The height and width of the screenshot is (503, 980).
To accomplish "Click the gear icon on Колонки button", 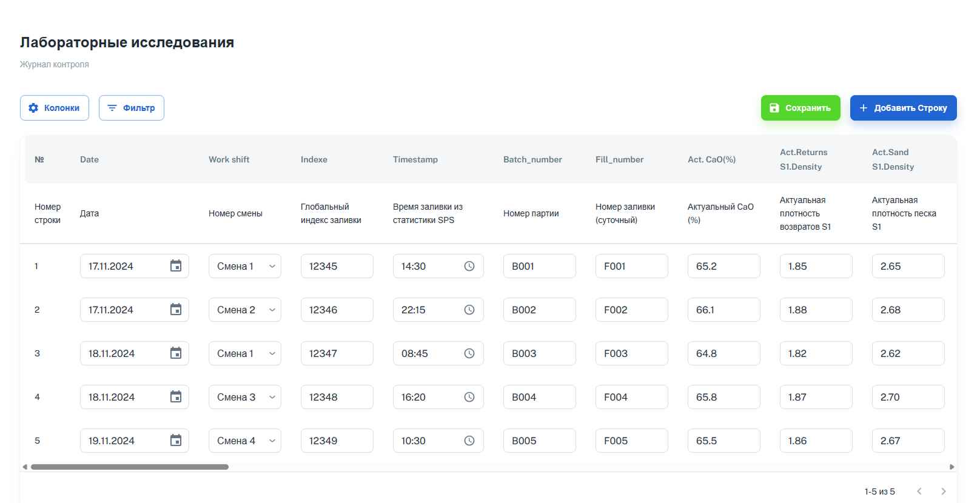I will pos(34,108).
